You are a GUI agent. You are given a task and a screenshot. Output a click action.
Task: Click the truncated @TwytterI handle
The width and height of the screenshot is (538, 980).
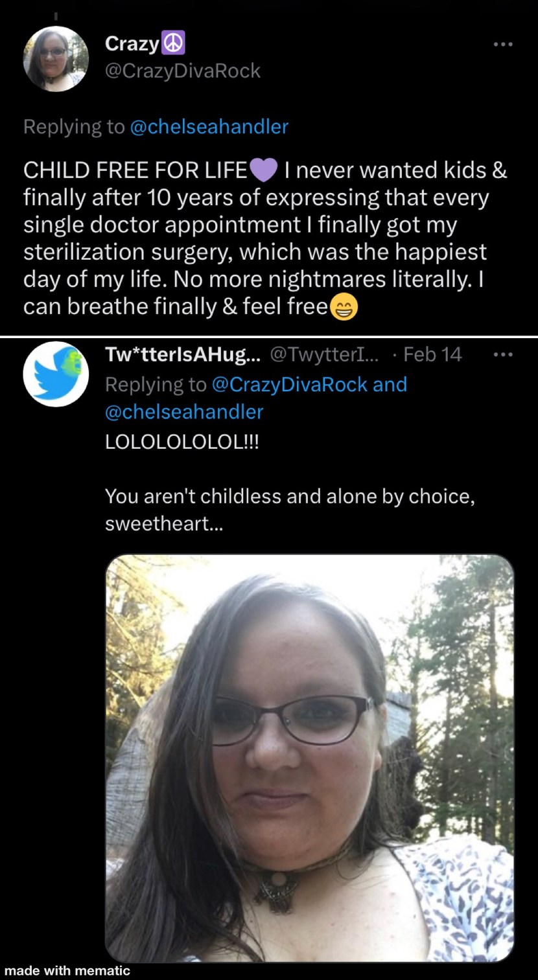[x=326, y=354]
